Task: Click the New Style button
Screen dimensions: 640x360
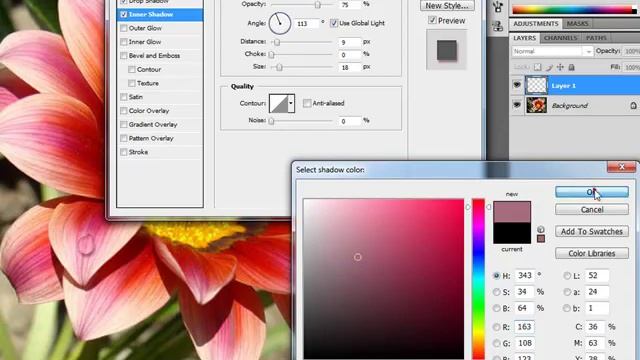Action: pos(447,6)
